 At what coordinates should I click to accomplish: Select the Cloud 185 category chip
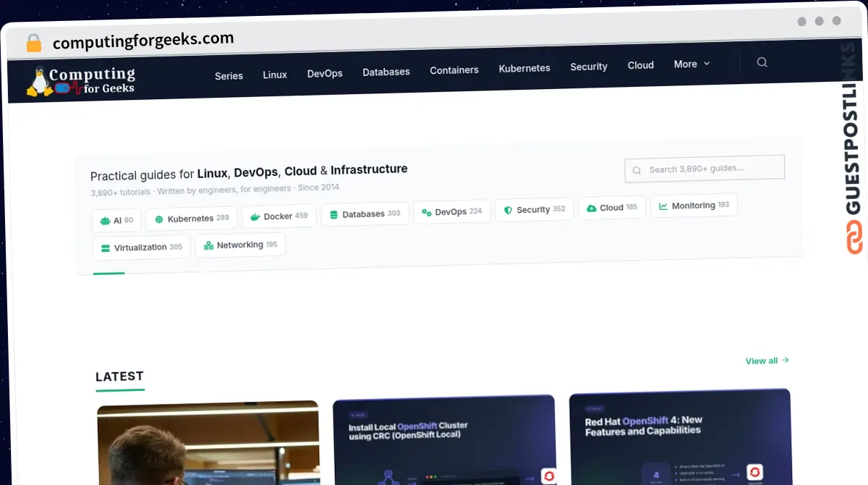click(612, 207)
